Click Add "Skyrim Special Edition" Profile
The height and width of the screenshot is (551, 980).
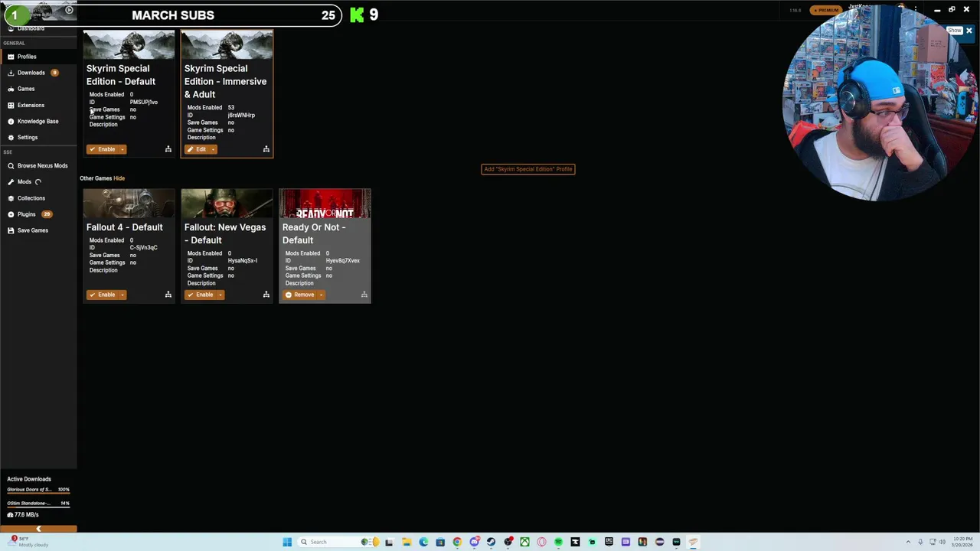(x=528, y=169)
